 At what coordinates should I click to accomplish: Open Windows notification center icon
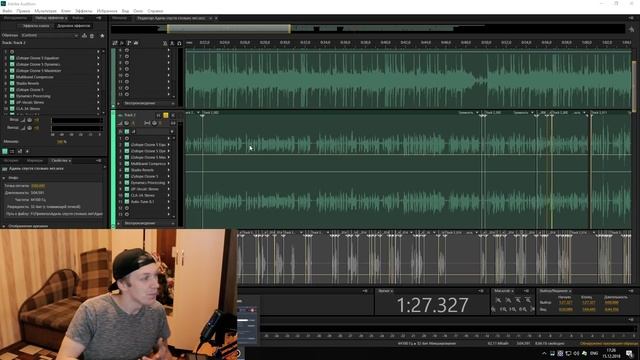630,353
